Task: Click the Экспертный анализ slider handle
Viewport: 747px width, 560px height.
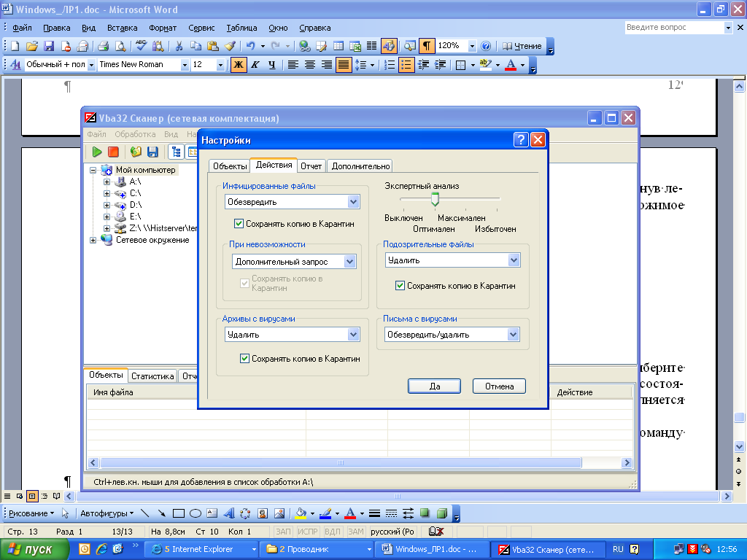Action: pos(435,200)
